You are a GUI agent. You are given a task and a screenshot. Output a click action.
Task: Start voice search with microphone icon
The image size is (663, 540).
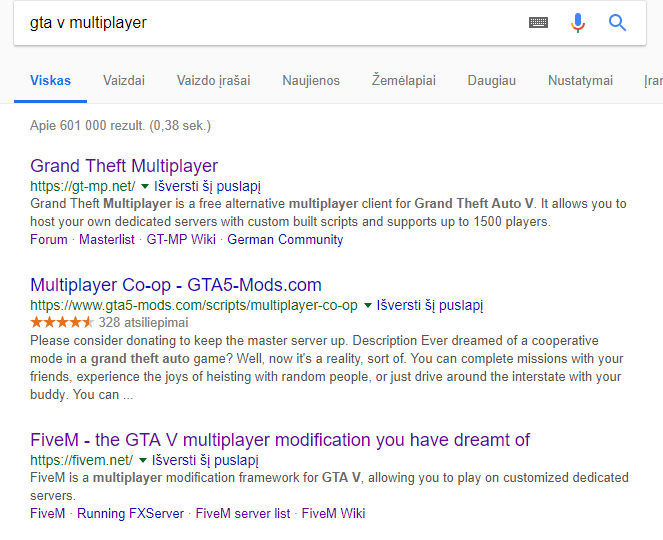click(578, 22)
